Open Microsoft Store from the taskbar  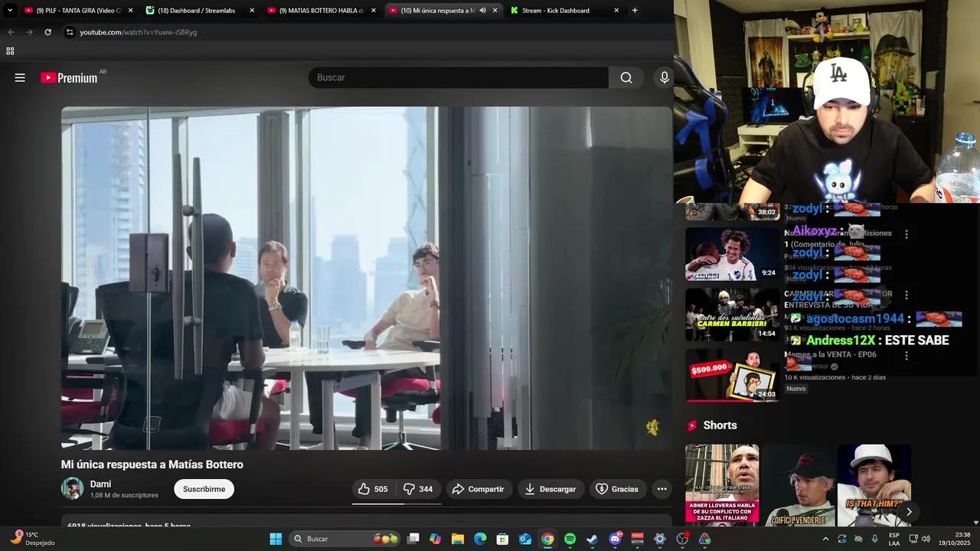click(503, 539)
